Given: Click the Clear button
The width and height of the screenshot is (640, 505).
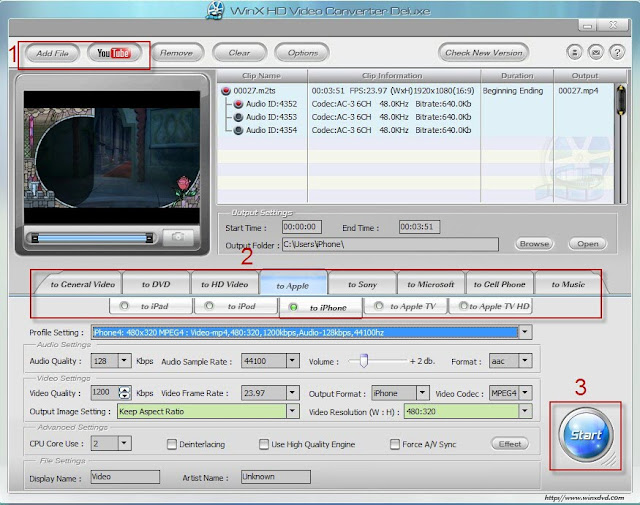Looking at the screenshot, I should pos(239,53).
